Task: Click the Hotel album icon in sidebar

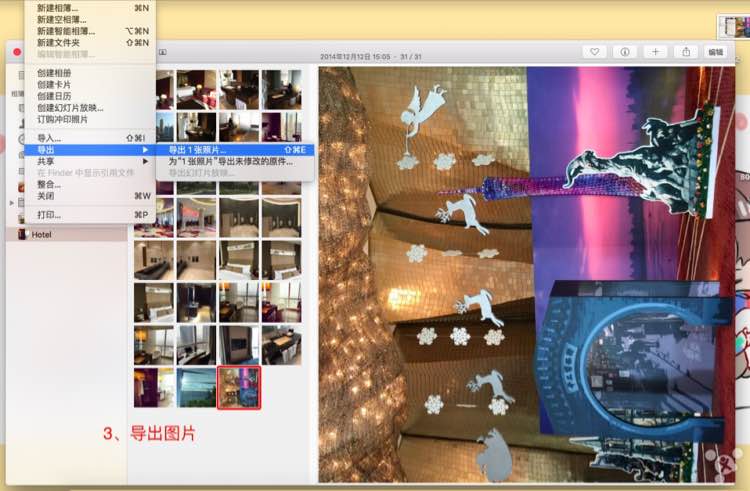Action: [22, 234]
